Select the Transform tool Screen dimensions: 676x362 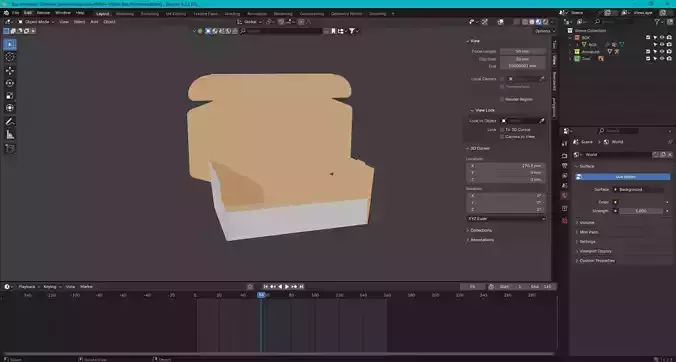click(x=10, y=108)
